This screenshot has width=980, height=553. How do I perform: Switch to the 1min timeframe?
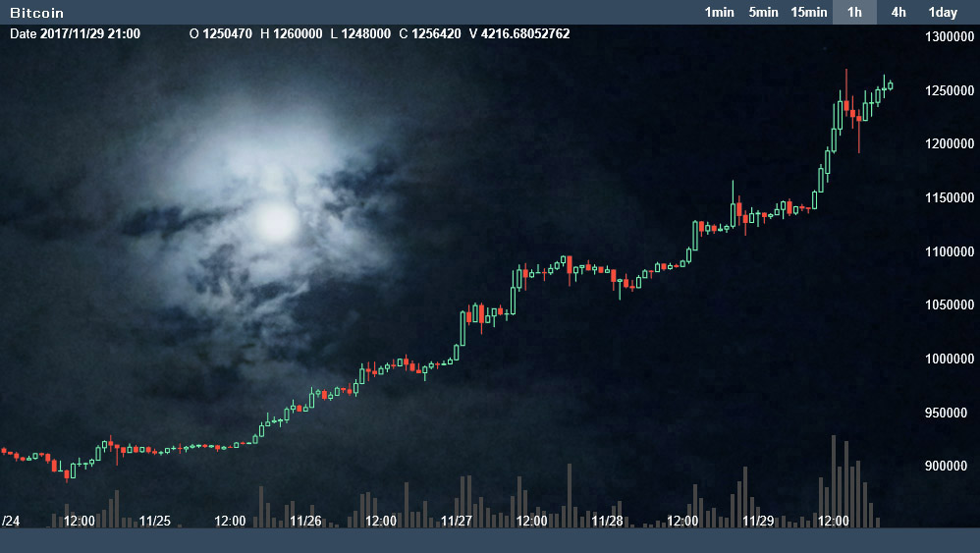[719, 13]
